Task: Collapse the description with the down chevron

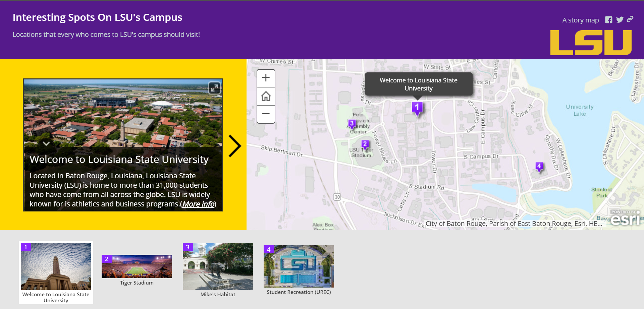Action: point(46,143)
